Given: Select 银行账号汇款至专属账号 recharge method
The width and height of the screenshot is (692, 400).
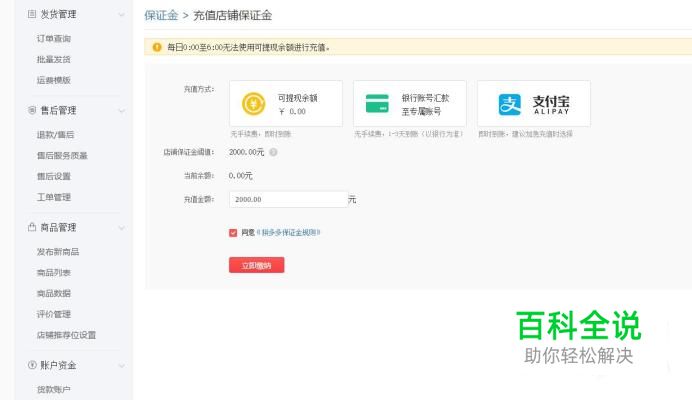Looking at the screenshot, I should [x=410, y=103].
